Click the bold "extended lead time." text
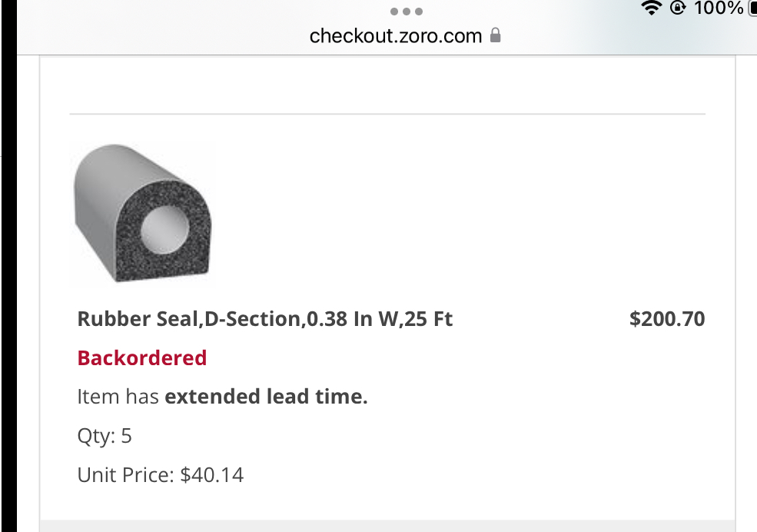The image size is (757, 532). 266,397
